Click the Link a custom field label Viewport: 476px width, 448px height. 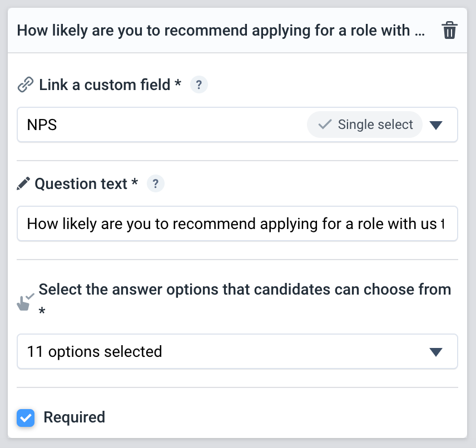pyautogui.click(x=110, y=84)
